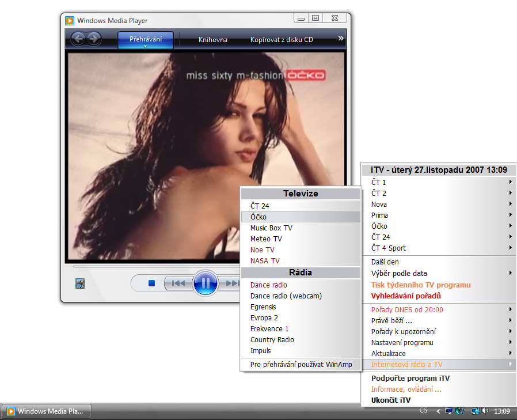
Task: Switch to the Přehrávání tab
Action: 146,40
